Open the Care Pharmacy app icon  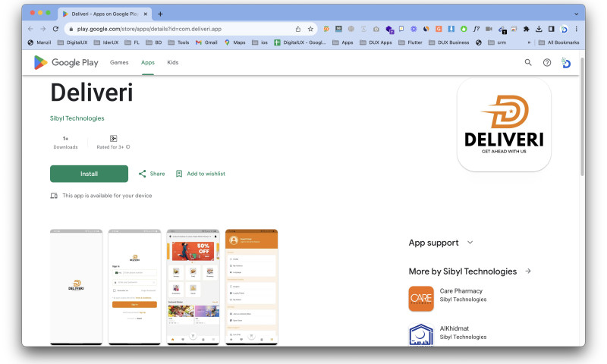click(421, 299)
